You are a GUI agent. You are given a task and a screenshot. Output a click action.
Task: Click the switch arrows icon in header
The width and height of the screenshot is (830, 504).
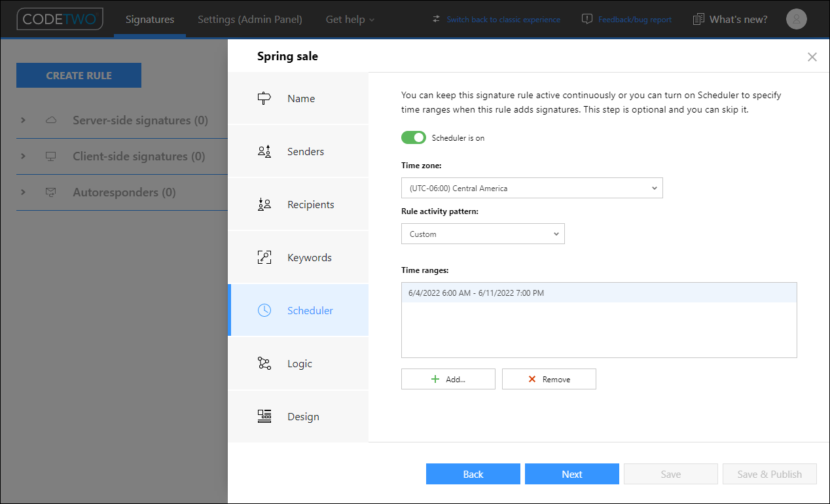pos(437,19)
